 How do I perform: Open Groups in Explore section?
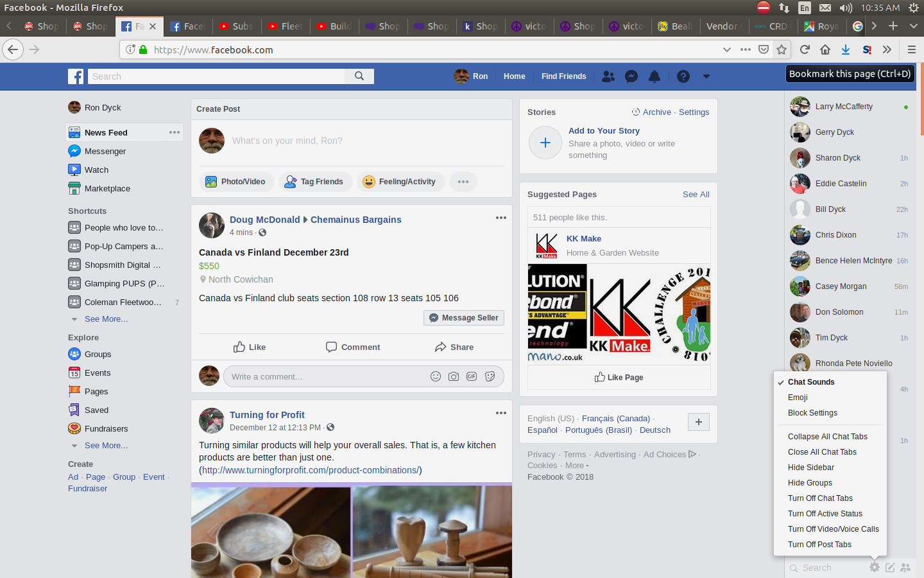(x=98, y=354)
